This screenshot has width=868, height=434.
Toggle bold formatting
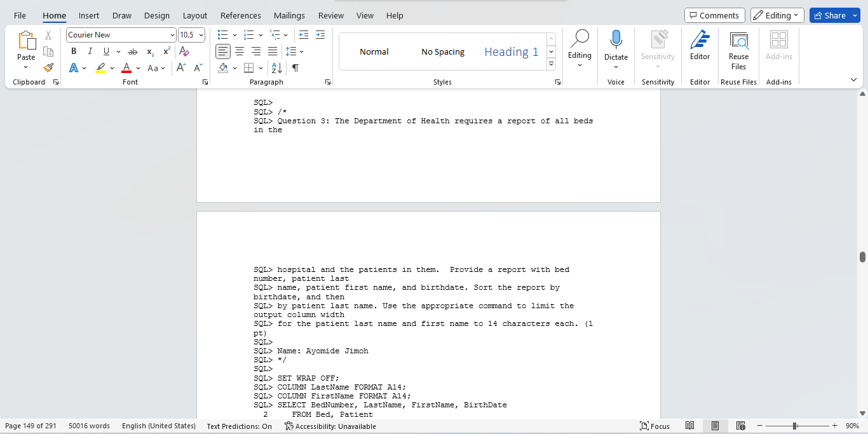coord(74,51)
